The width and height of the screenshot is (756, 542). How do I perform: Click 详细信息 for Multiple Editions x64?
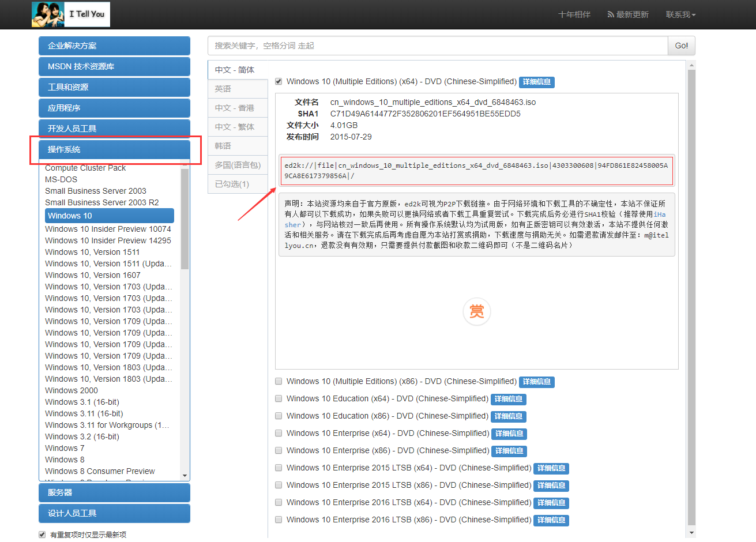click(537, 82)
